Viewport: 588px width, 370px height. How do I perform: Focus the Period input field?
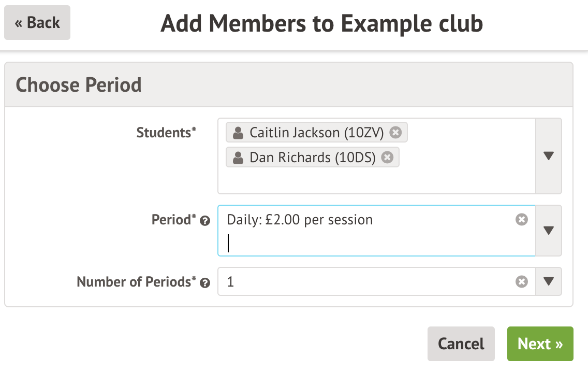click(x=362, y=243)
